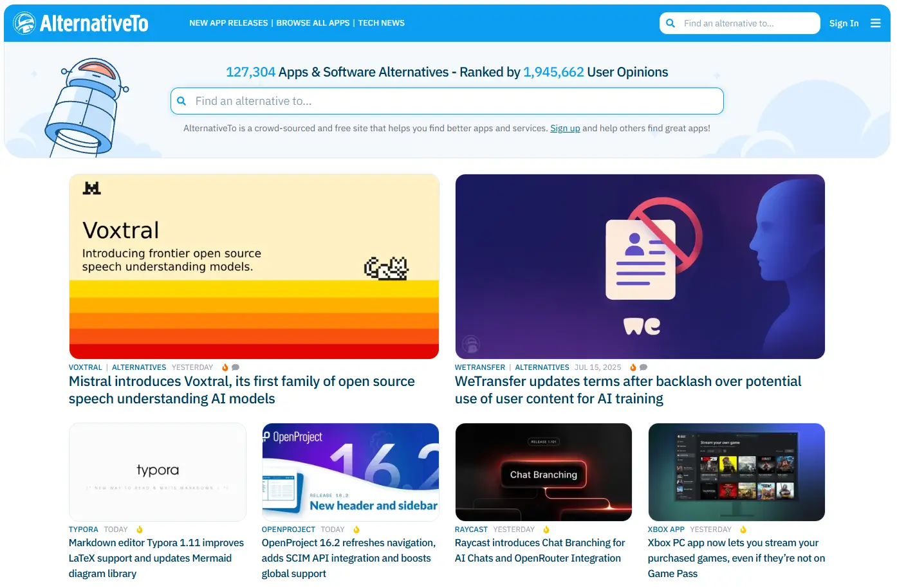Click the flame icon on Raycast article
Image resolution: width=897 pixels, height=588 pixels.
coord(546,529)
